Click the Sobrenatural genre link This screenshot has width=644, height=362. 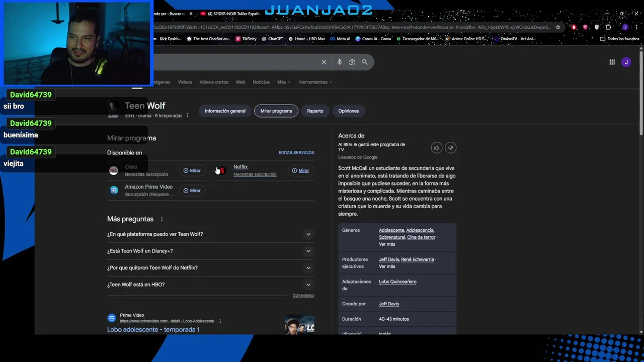[392, 237]
